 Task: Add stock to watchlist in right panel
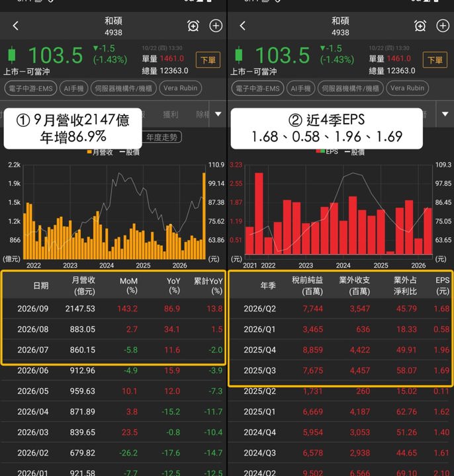pyautogui.click(x=443, y=26)
